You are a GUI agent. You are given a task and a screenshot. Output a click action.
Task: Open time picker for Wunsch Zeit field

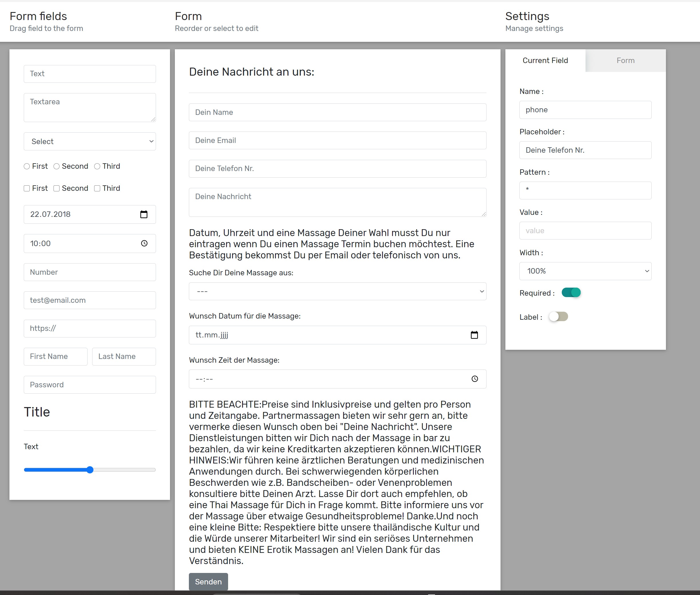(474, 379)
